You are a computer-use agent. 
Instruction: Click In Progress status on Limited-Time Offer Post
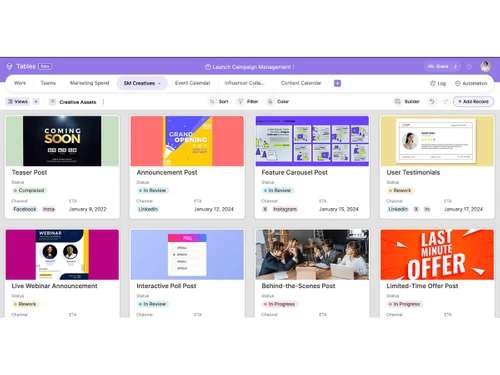404,304
